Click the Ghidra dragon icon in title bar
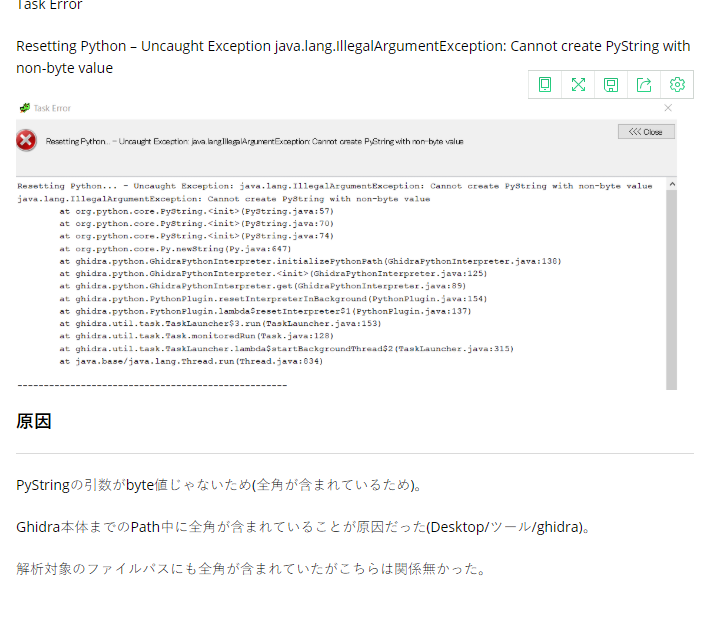 tap(25, 108)
